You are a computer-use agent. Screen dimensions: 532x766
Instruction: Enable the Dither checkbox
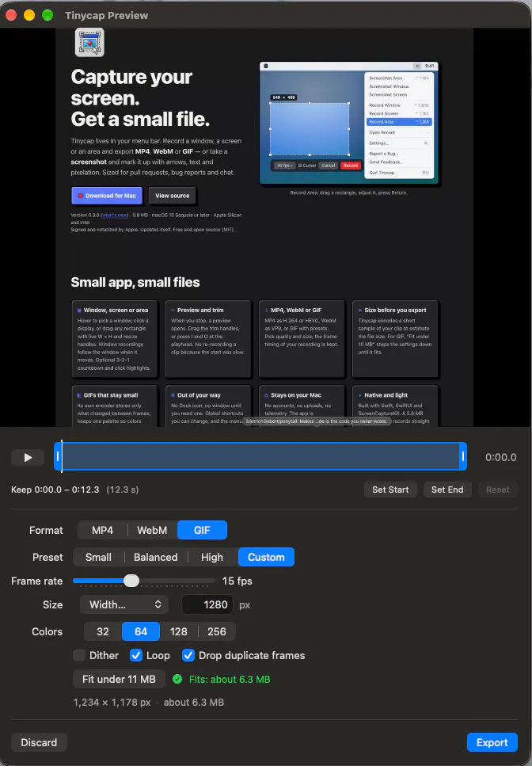click(x=79, y=655)
